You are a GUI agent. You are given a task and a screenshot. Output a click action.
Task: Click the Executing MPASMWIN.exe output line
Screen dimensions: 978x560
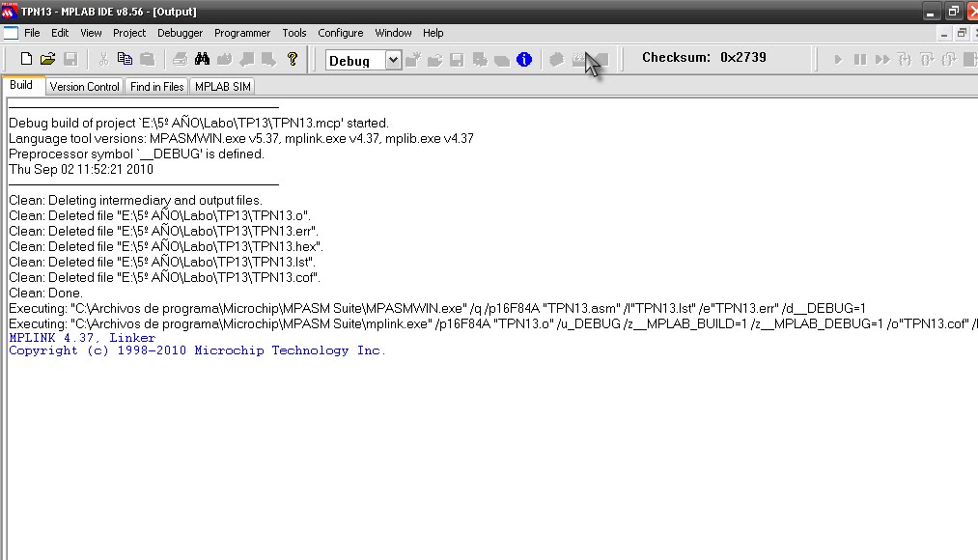click(437, 309)
